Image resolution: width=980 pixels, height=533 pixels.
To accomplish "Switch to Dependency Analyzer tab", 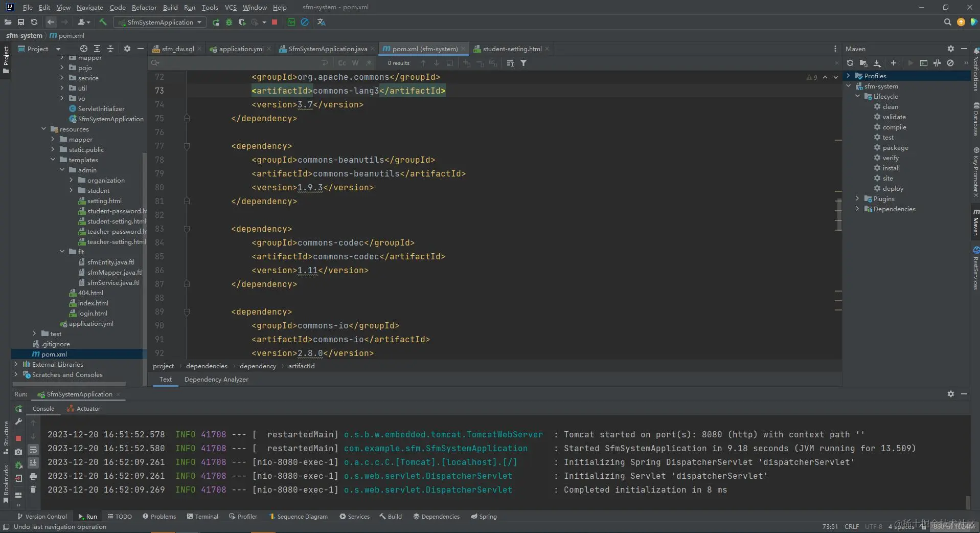I will click(x=216, y=379).
